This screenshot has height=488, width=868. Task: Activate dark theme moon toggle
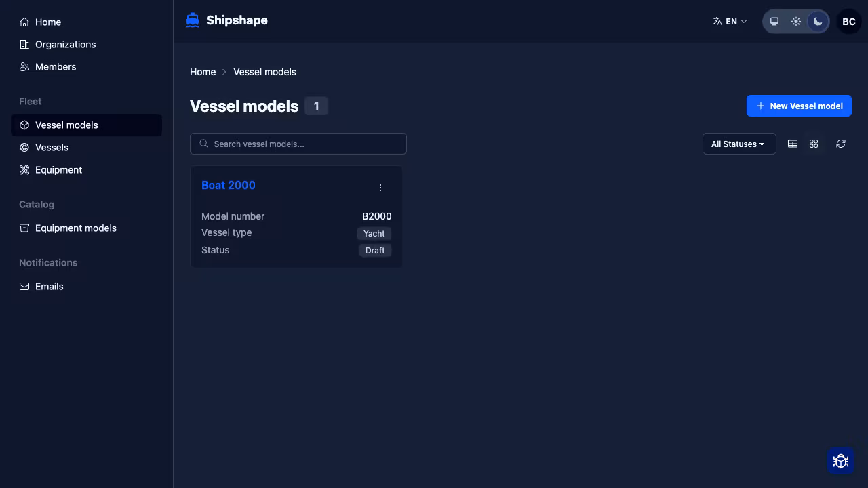818,21
